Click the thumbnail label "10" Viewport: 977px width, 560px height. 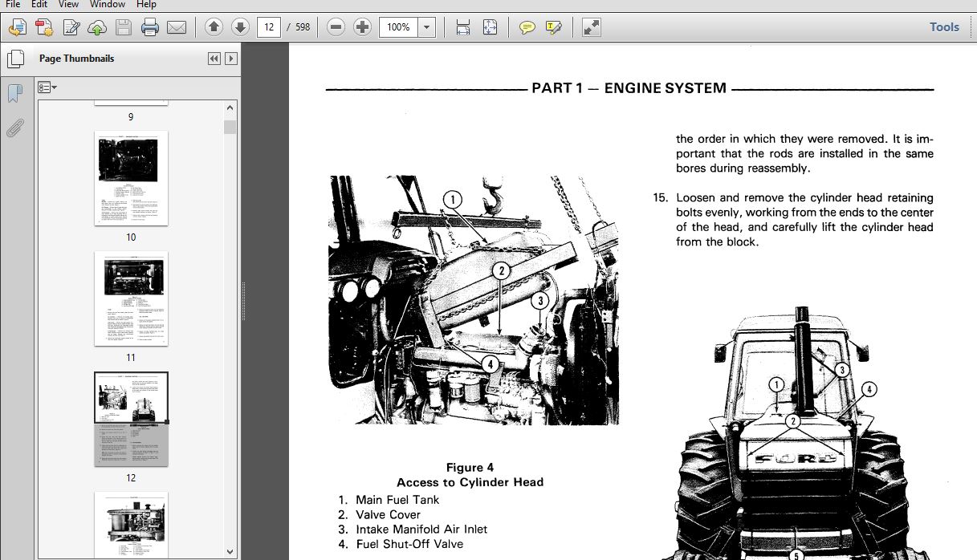(131, 237)
